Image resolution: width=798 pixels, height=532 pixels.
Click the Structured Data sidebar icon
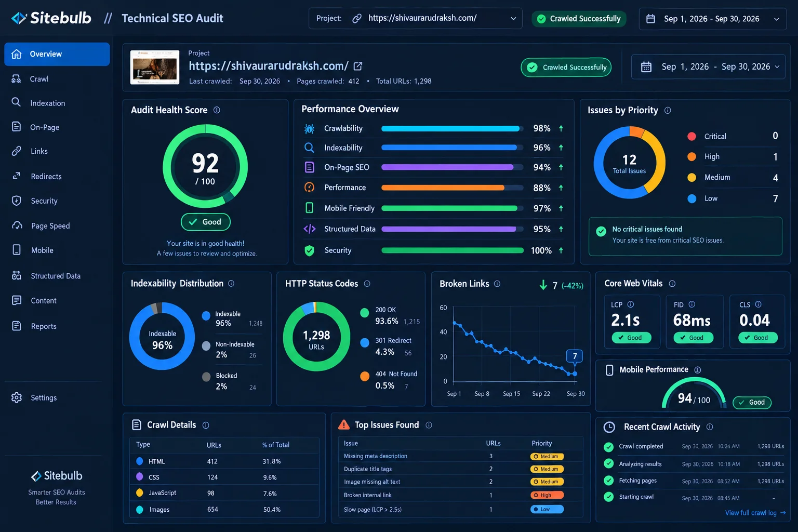click(17, 275)
